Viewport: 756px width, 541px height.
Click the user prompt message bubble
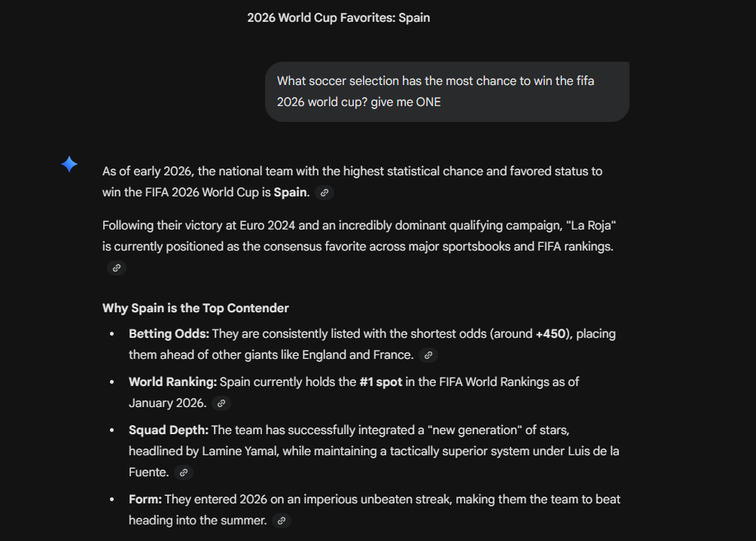(x=447, y=91)
